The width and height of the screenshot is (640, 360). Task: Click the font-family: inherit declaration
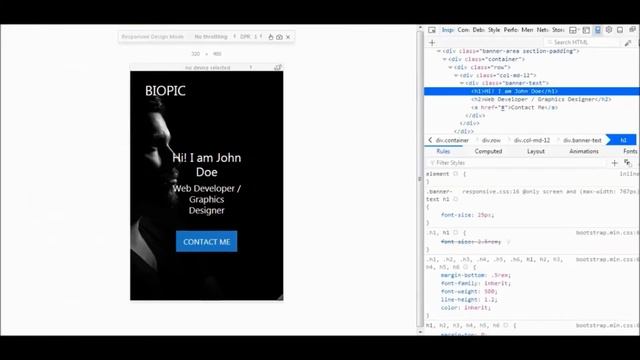(476, 284)
